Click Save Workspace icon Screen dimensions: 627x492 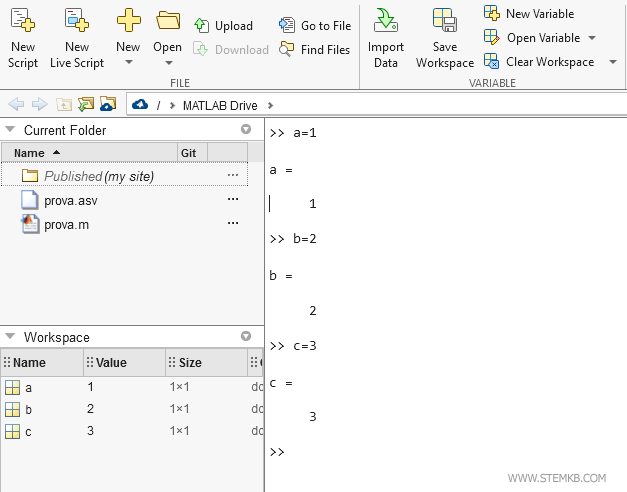[444, 22]
